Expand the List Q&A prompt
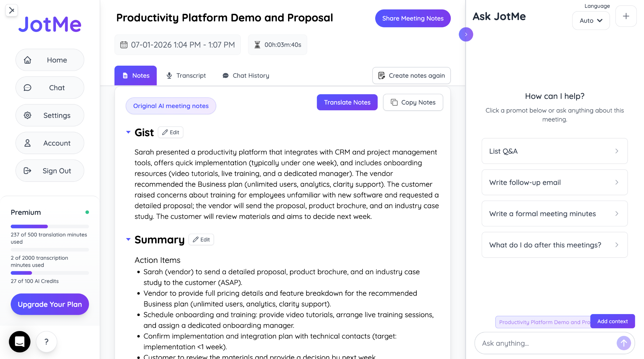This screenshot has width=644, height=359. (554, 151)
